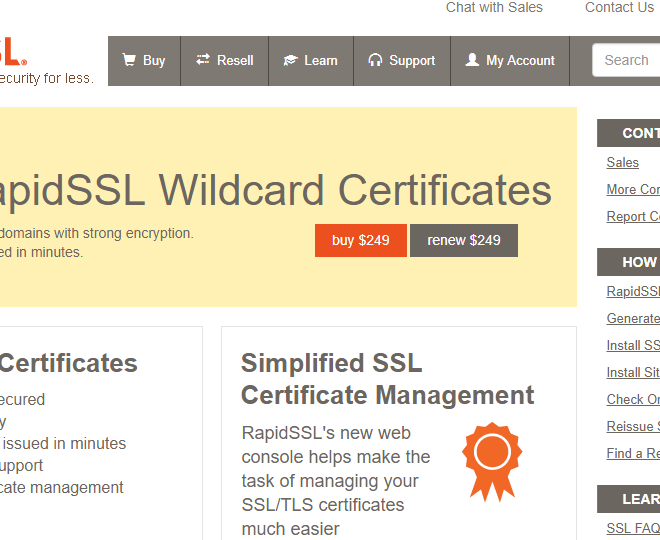Open the Generate sidebar link
The width and height of the screenshot is (660, 540).
coord(633,318)
